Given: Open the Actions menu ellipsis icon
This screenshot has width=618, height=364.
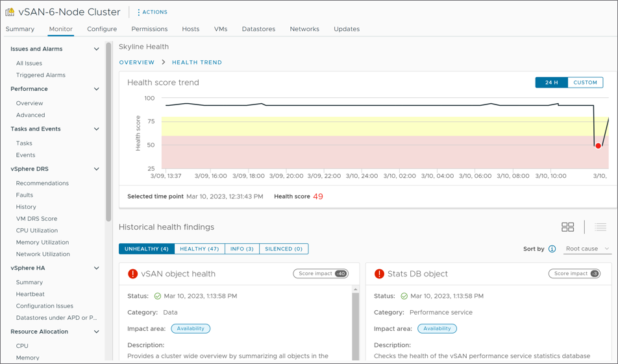Looking at the screenshot, I should tap(139, 12).
